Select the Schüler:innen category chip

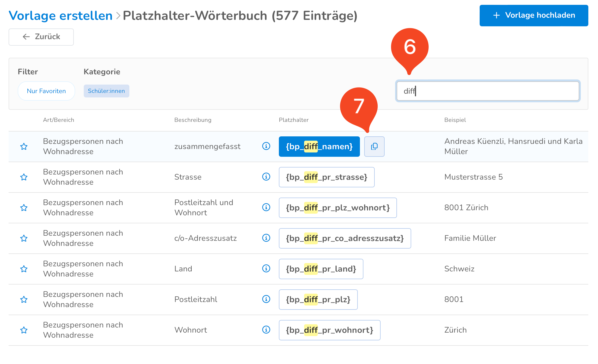point(106,91)
